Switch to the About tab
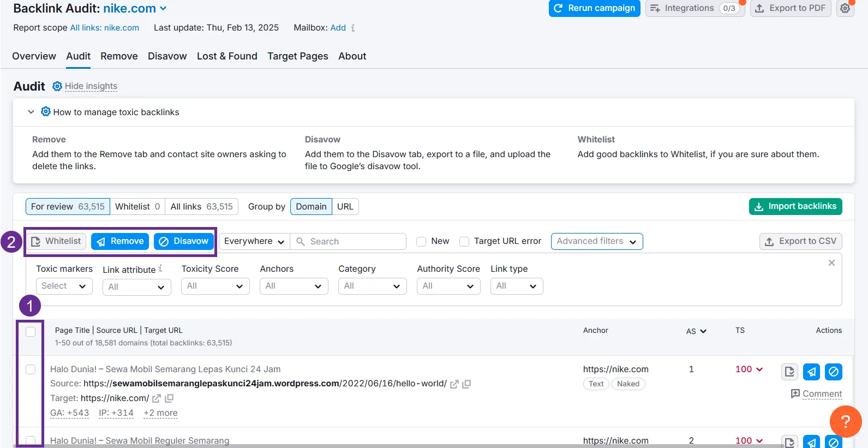This screenshot has width=868, height=448. pos(352,56)
